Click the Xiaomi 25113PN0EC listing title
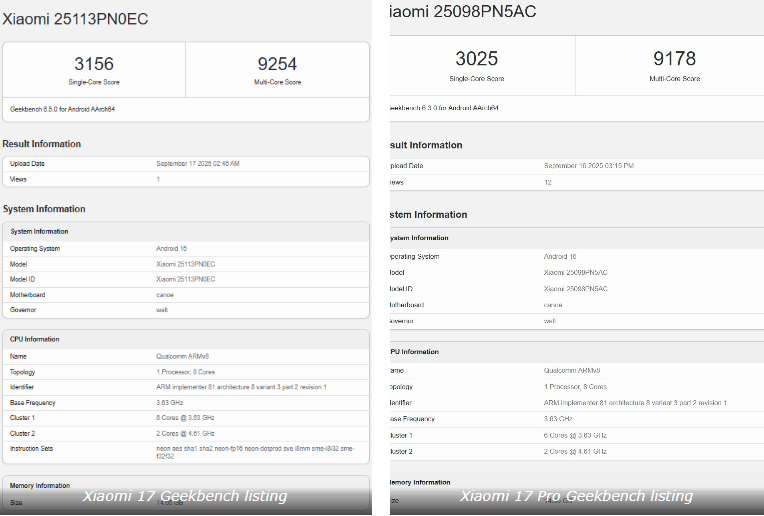Screen dimensions: 764x516 [75, 19]
